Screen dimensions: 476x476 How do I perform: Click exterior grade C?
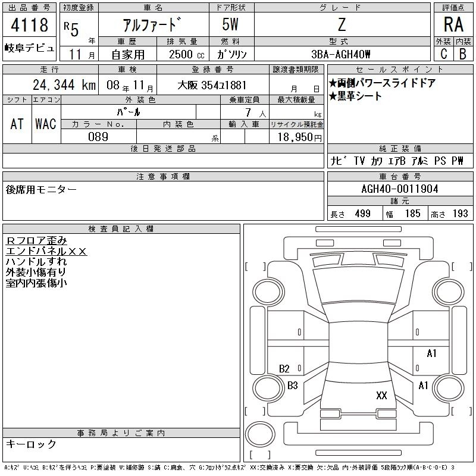pos(444,54)
